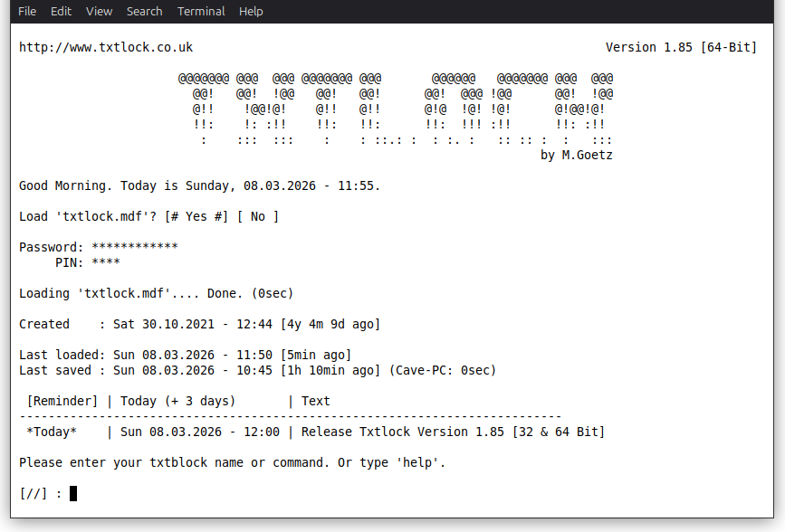785x532 pixels.
Task: Click the '[5min ago]' text
Action: tap(316, 355)
